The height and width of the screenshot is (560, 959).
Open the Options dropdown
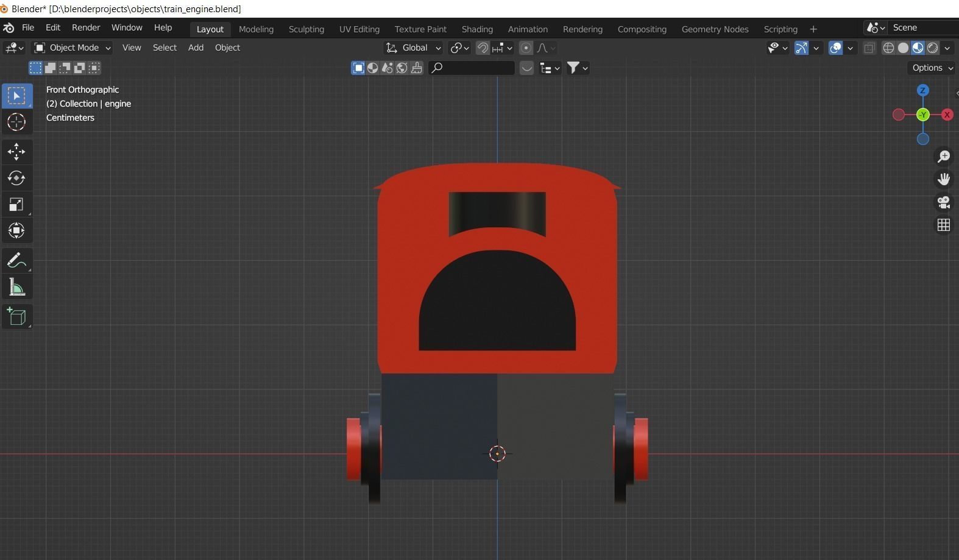tap(933, 68)
